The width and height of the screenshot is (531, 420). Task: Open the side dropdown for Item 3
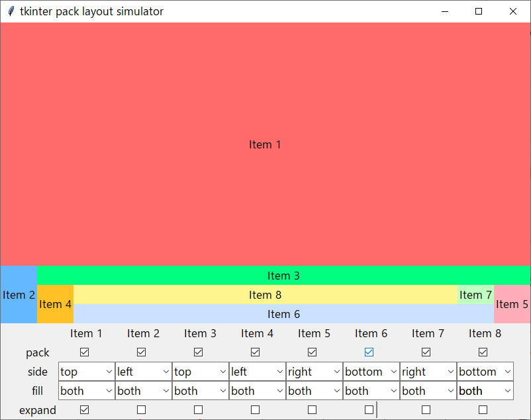point(201,372)
